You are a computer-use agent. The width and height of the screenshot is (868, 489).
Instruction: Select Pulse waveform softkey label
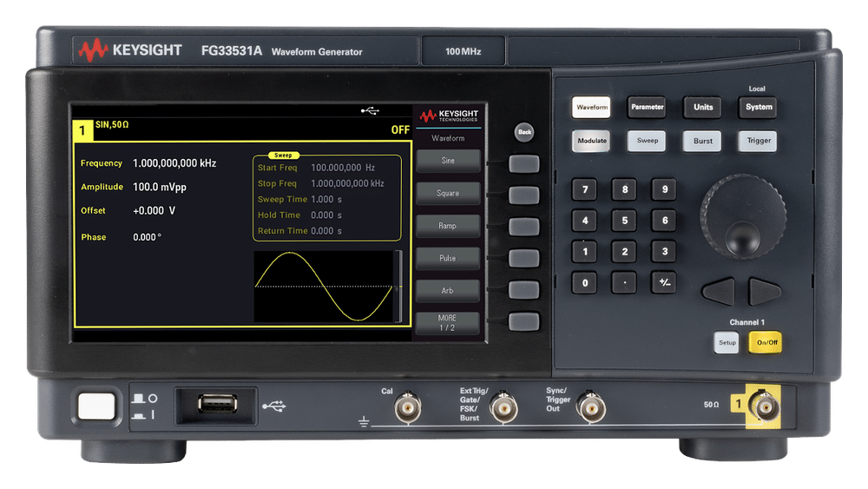point(448,258)
